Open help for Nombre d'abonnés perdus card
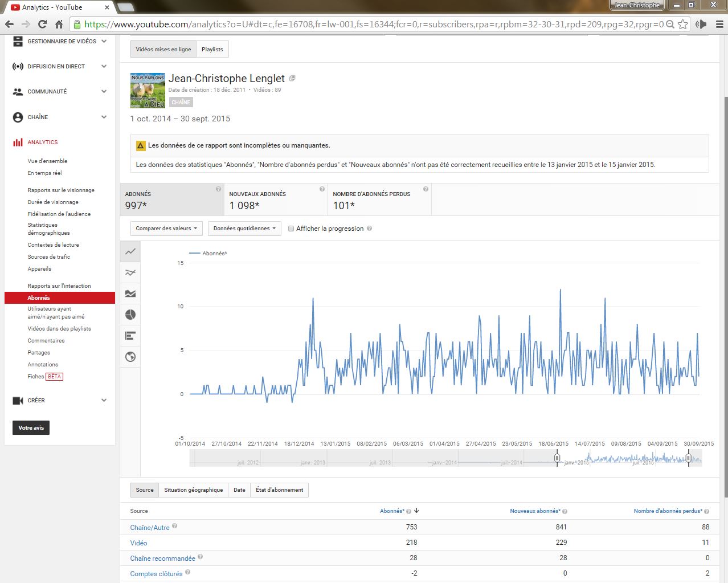The image size is (728, 583). 426,189
